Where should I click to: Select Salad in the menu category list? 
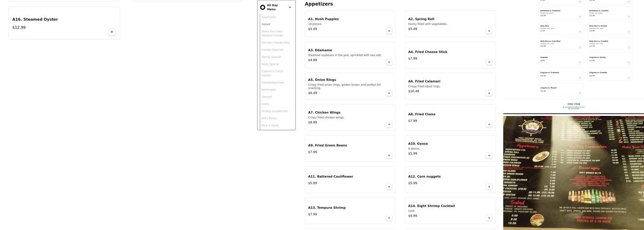[x=266, y=24]
